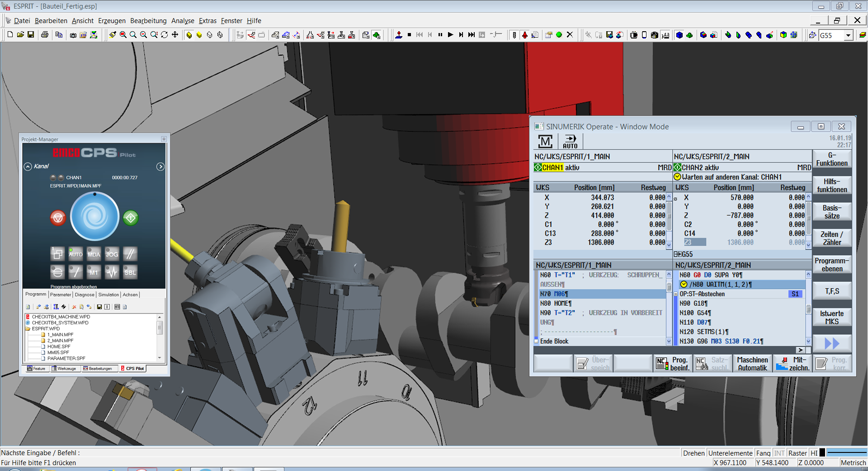Open the G55 work coordinate dropdown
The image size is (868, 471).
(x=848, y=35)
